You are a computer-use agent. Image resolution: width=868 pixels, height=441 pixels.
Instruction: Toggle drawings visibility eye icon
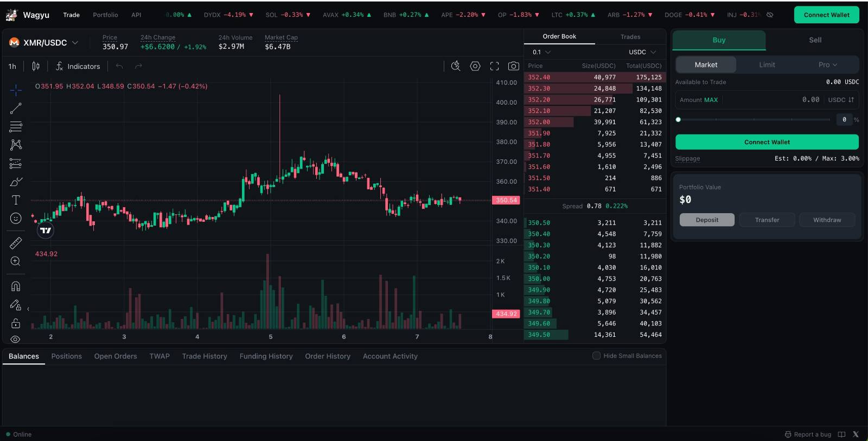coord(16,339)
